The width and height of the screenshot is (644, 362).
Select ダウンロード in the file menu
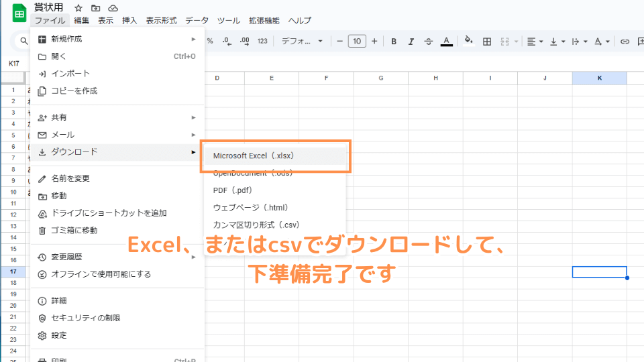point(117,152)
